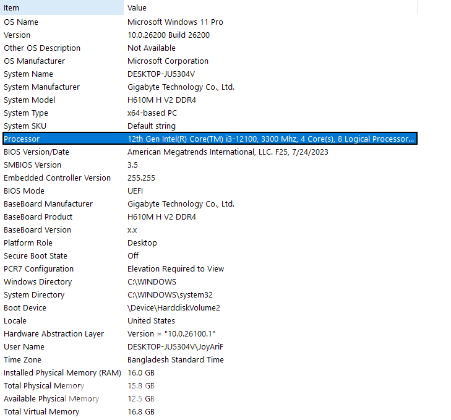Select the BaseBoard Manufacturer row
The height and width of the screenshot is (420, 451).
pos(209,204)
